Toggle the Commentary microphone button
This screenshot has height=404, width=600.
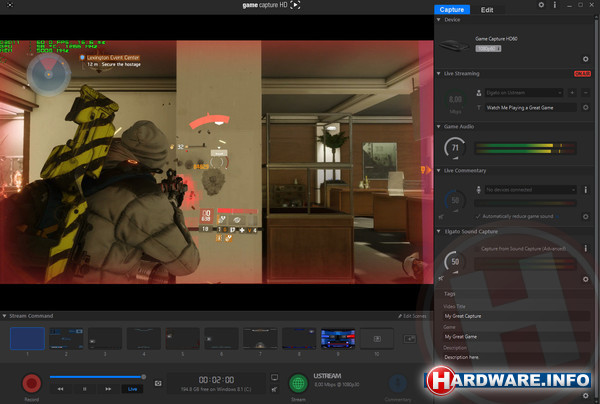coord(398,383)
